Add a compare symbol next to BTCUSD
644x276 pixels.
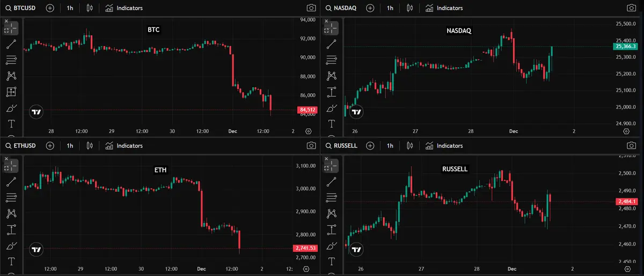(50, 8)
